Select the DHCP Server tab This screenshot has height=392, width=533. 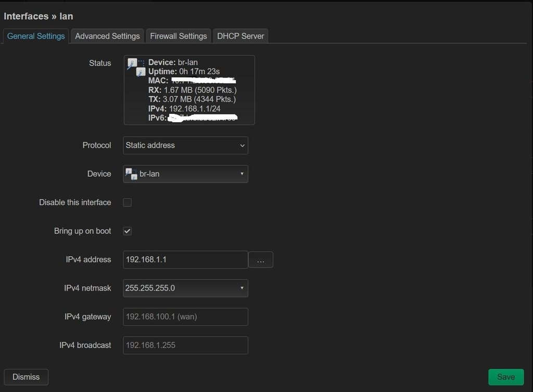click(240, 36)
